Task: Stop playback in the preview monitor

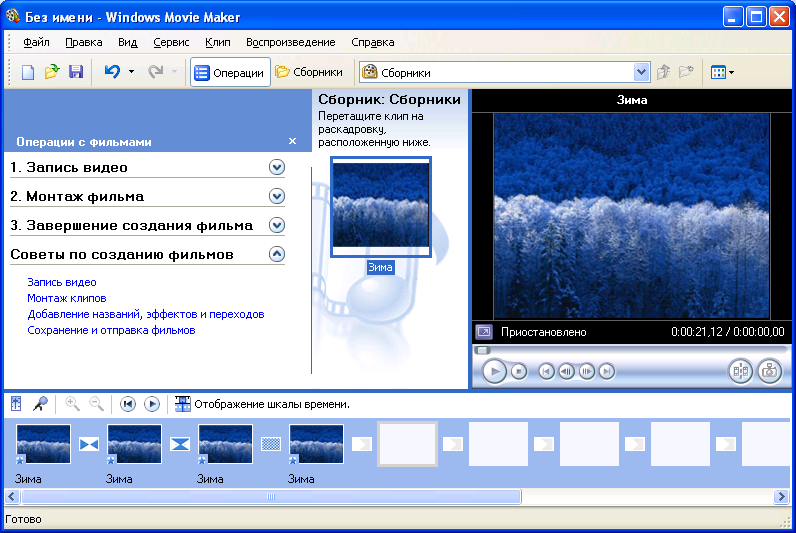Action: (x=518, y=372)
